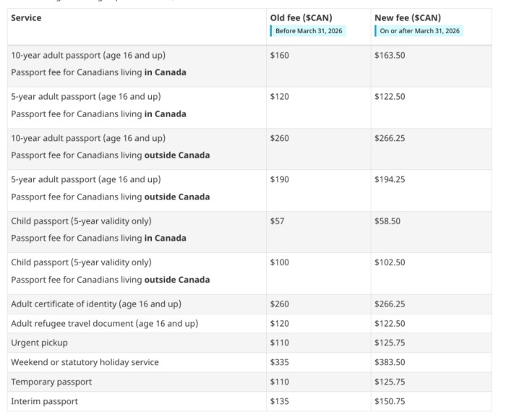Select the $150.75 interim passport fee
This screenshot has width=506, height=420.
[389, 401]
